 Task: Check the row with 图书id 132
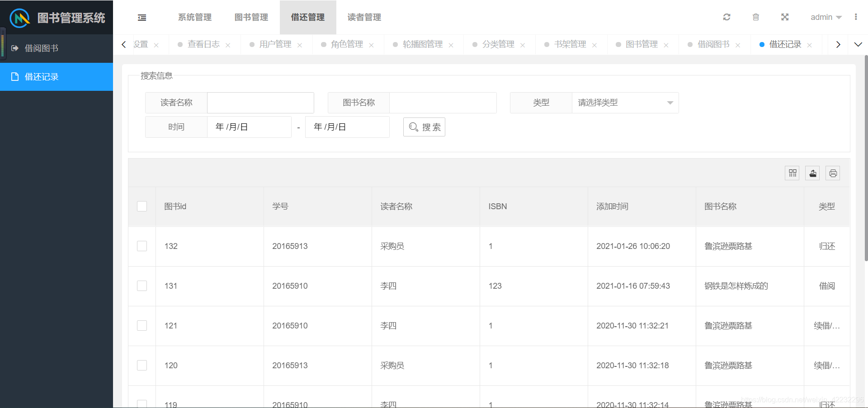tap(142, 246)
